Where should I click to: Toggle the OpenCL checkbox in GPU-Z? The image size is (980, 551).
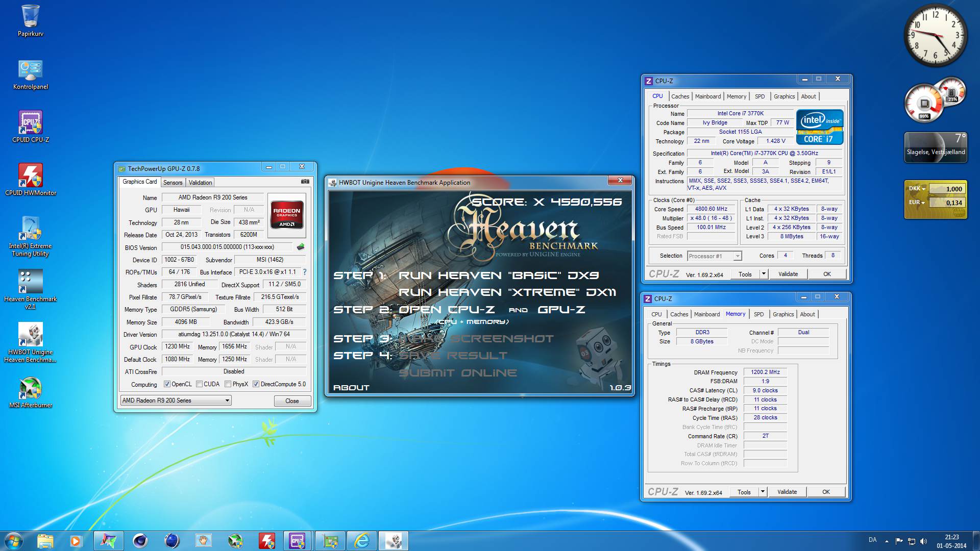(167, 384)
